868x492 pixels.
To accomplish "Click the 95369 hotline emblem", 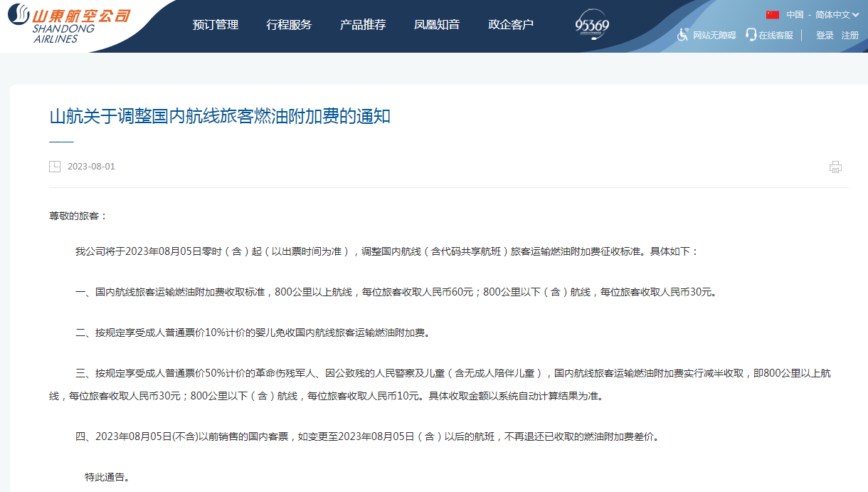I will (x=592, y=25).
